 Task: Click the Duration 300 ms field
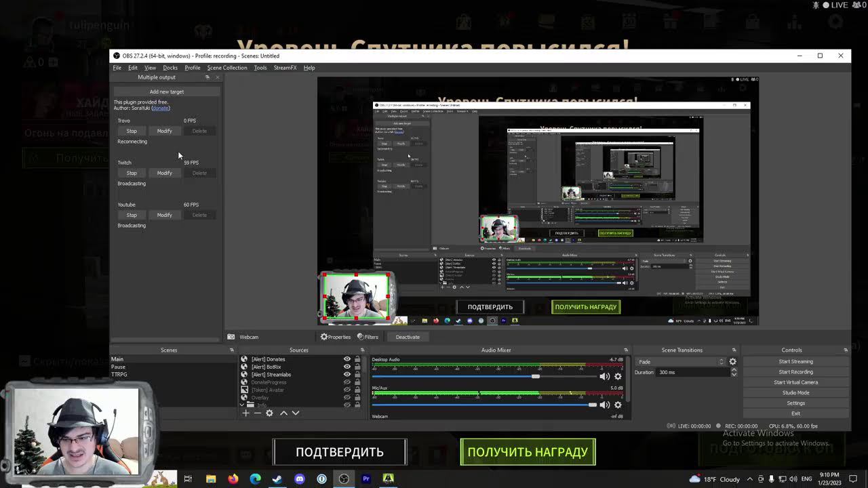click(x=693, y=372)
